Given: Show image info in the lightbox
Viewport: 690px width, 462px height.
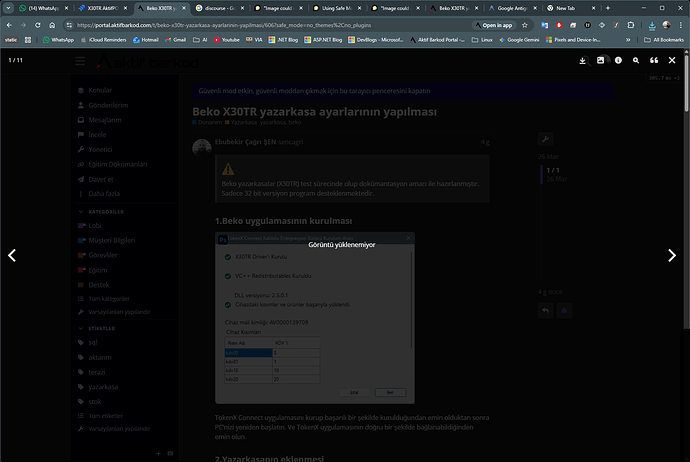Looking at the screenshot, I should [618, 60].
